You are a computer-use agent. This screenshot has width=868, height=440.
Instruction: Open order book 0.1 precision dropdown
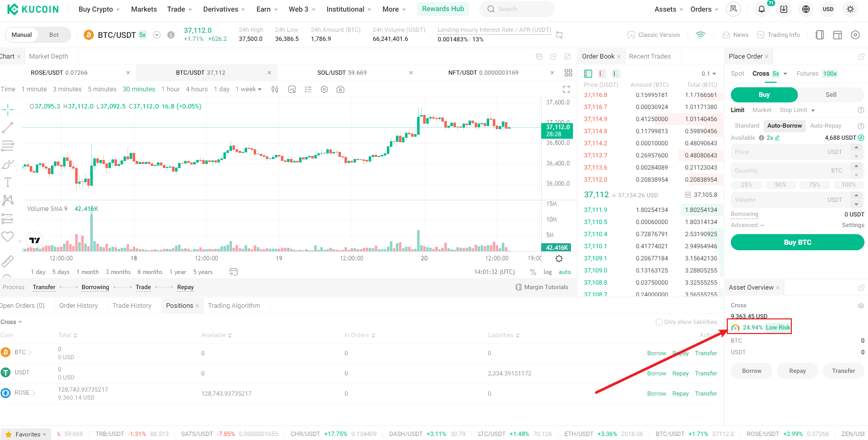(x=709, y=74)
